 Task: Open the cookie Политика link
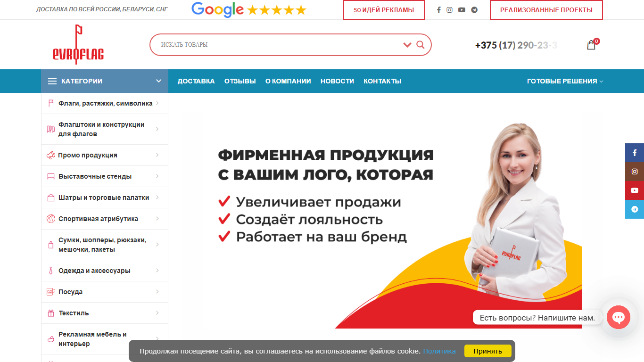tap(439, 351)
